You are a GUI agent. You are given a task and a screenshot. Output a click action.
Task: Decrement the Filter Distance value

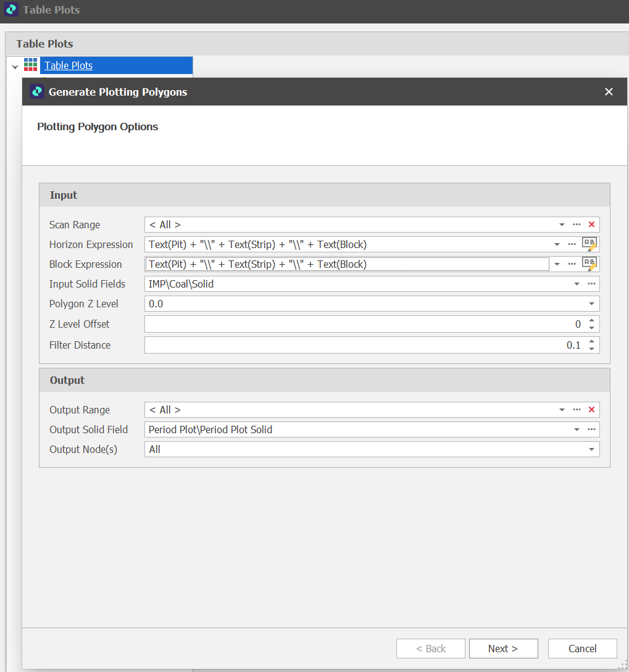pyautogui.click(x=591, y=348)
